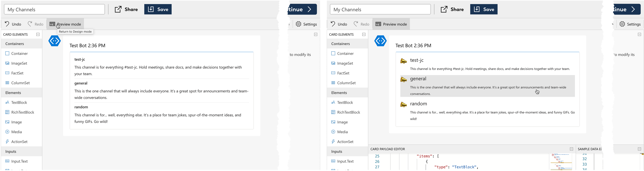Collapse the Sample Data Editor panel

pyautogui.click(x=640, y=149)
